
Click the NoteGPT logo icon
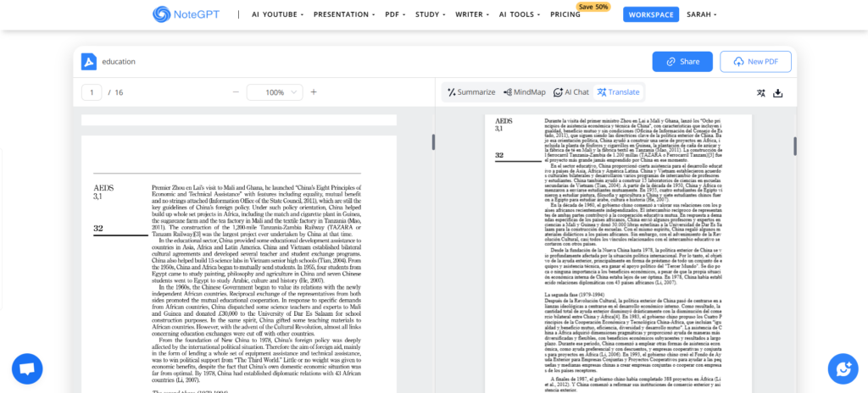click(x=163, y=14)
